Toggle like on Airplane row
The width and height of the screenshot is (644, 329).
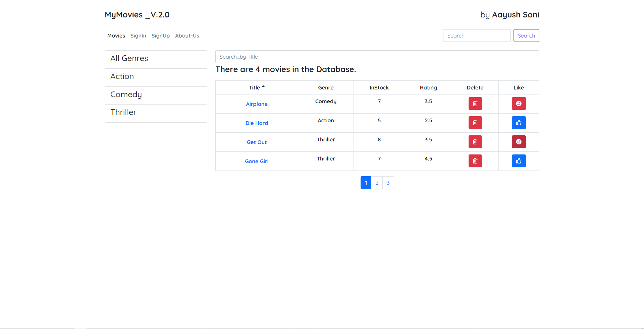tap(519, 104)
